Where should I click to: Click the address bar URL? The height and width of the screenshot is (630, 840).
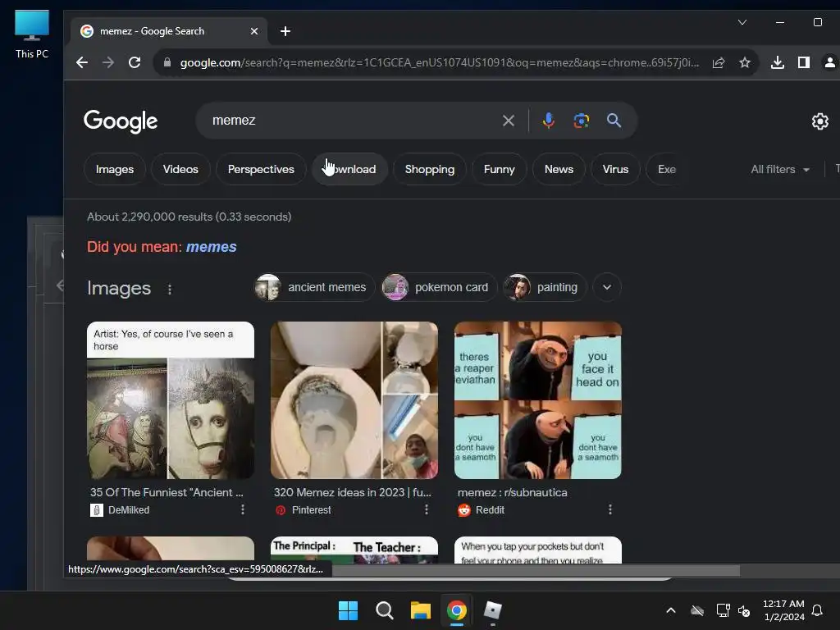pos(440,62)
